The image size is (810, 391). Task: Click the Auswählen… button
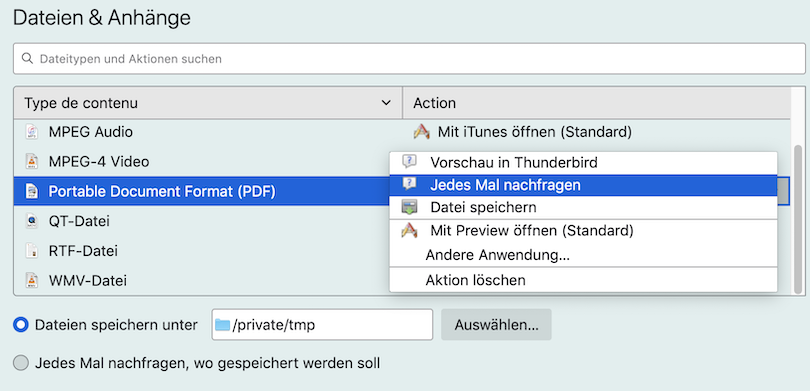coord(496,325)
